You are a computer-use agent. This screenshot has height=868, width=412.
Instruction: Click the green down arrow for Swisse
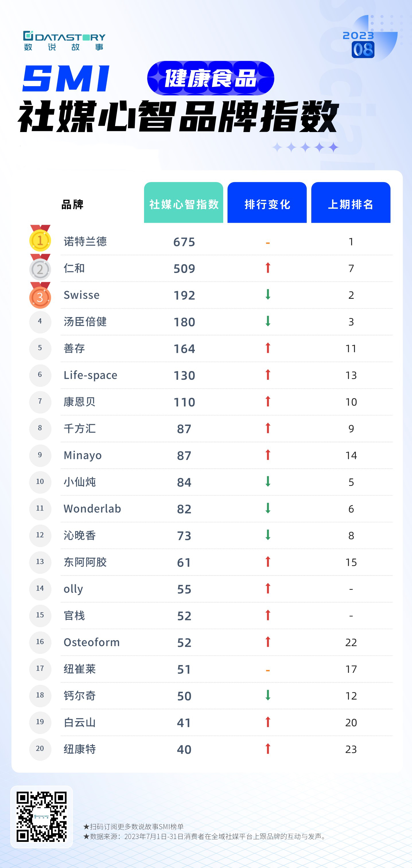(x=268, y=294)
